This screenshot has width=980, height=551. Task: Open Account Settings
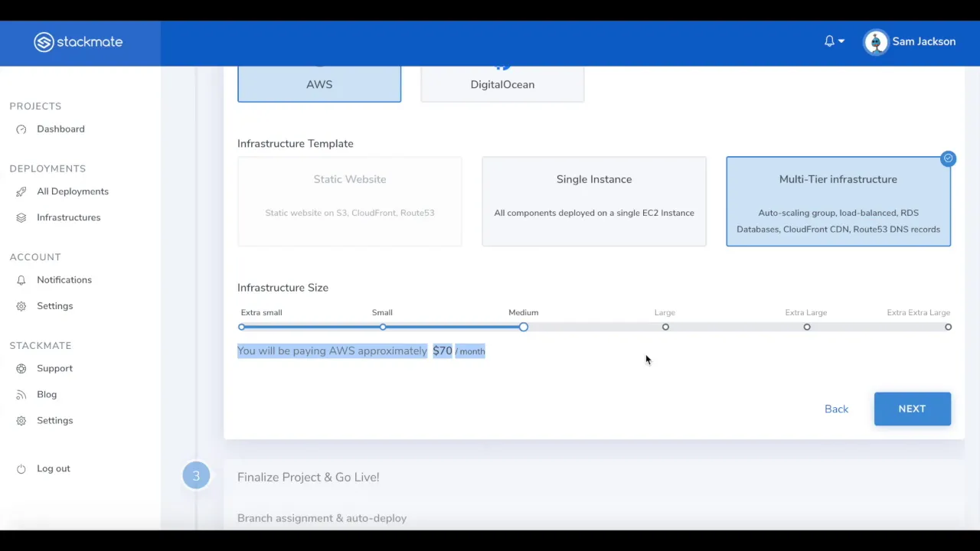[55, 306]
